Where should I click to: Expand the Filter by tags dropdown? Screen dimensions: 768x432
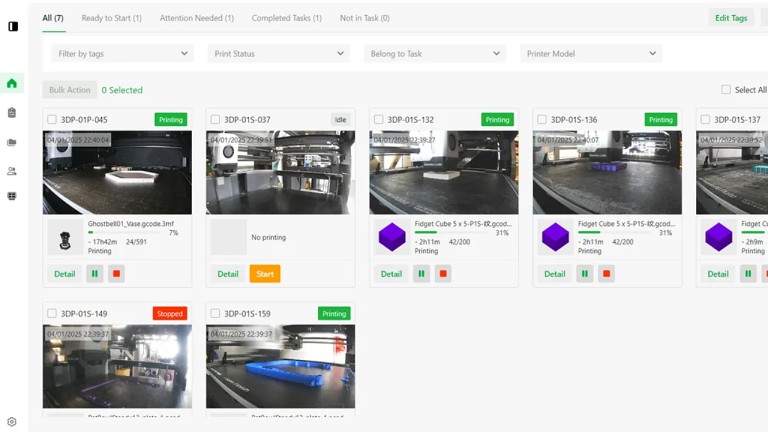click(122, 53)
